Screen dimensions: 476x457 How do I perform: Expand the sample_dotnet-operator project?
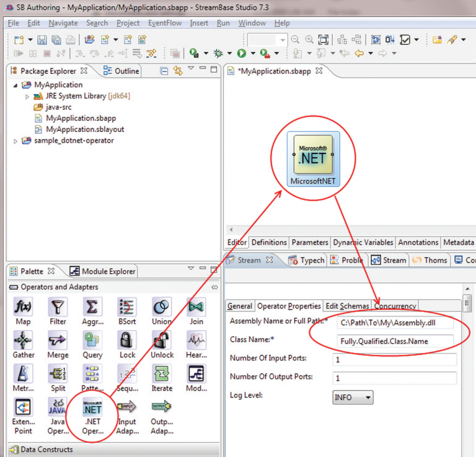(16, 141)
